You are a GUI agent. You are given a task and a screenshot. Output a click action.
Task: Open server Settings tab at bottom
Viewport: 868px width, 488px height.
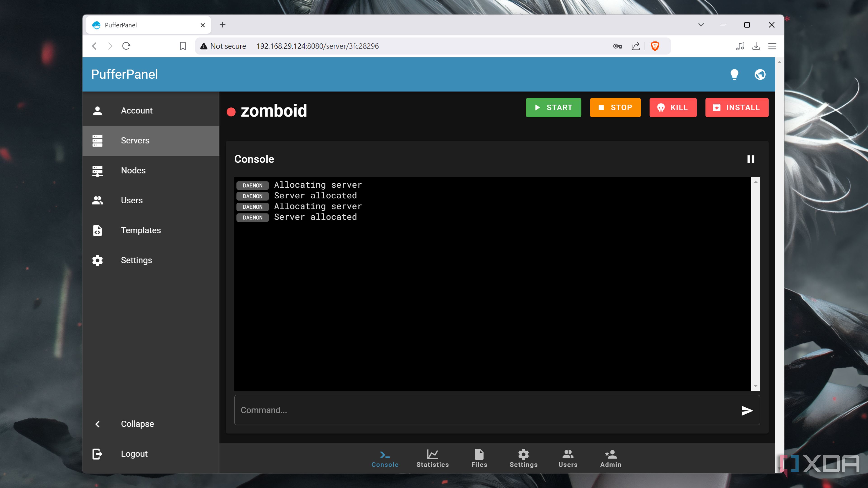(523, 458)
